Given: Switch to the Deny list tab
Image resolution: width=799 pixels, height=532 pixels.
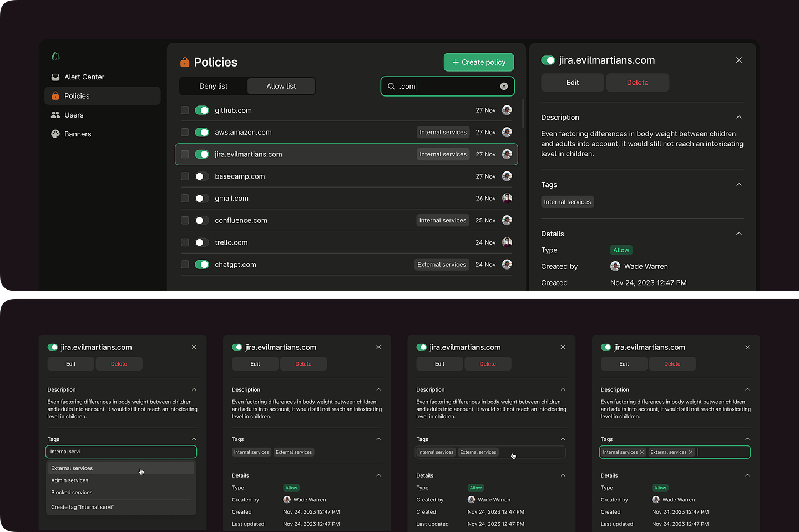Looking at the screenshot, I should coord(214,86).
